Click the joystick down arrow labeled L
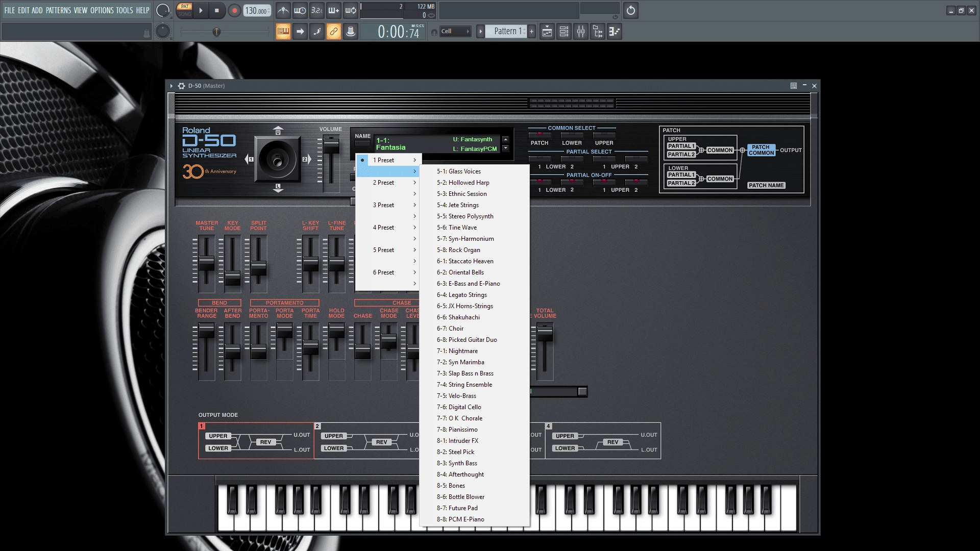 tap(278, 188)
